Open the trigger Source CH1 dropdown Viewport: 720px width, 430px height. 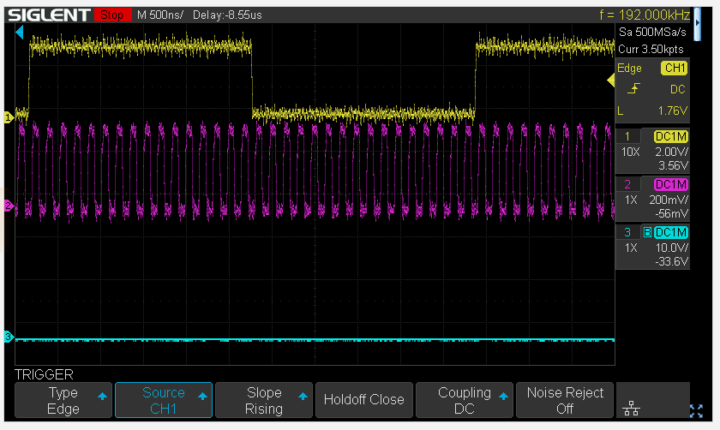click(x=164, y=400)
